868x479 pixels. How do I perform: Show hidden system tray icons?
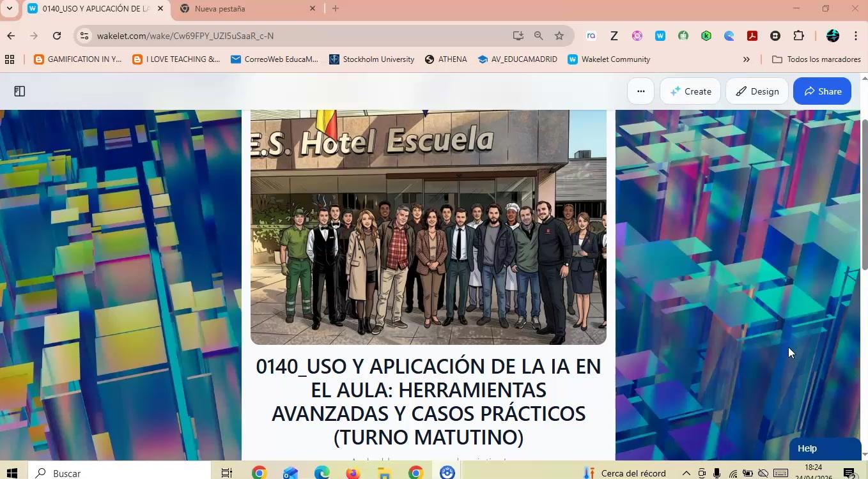click(686, 473)
